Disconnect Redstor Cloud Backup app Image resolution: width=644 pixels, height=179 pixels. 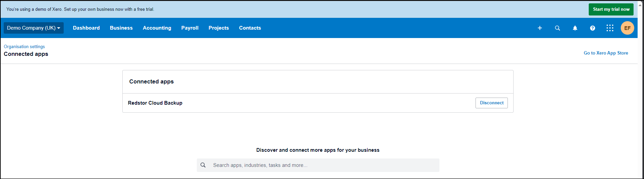492,103
